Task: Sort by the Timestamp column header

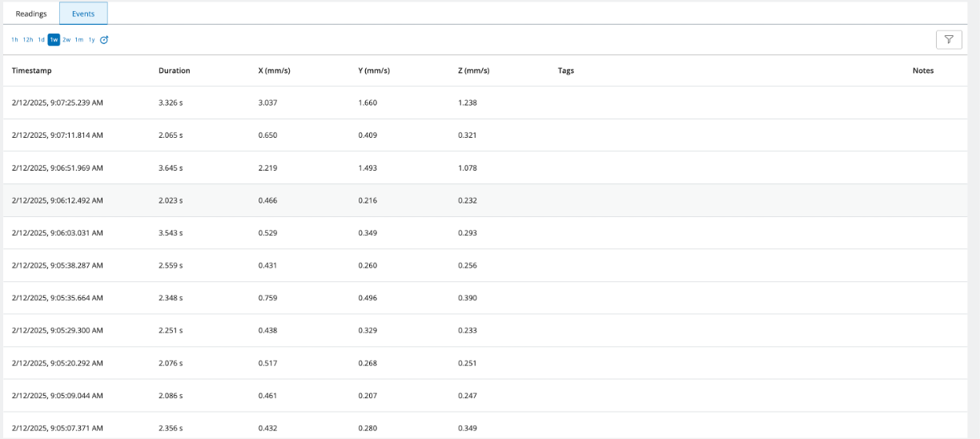Action: coord(32,70)
